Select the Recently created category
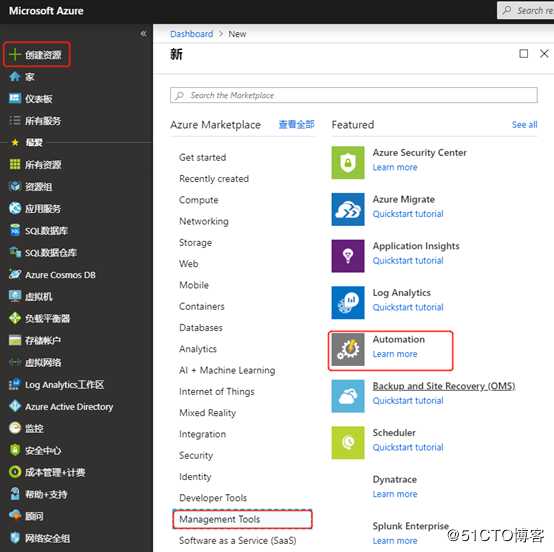This screenshot has height=552, width=554. click(214, 179)
